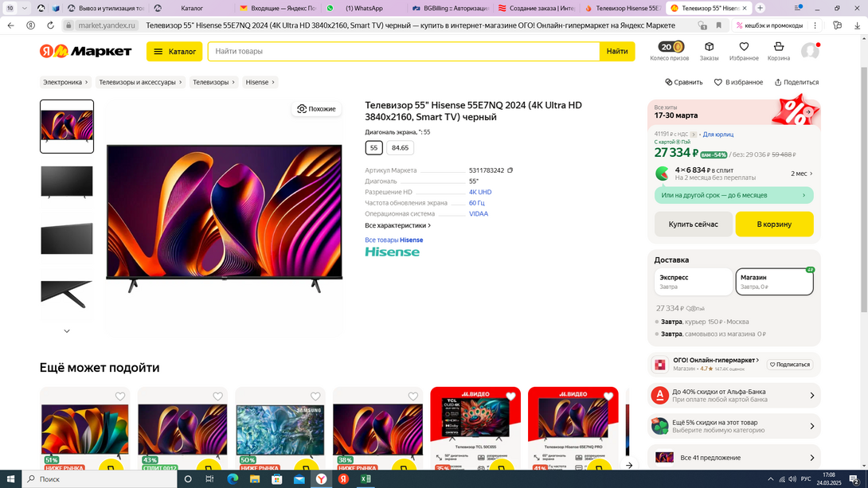Image resolution: width=868 pixels, height=488 pixels.
Task: Reload the page with refresh icon
Action: click(50, 25)
